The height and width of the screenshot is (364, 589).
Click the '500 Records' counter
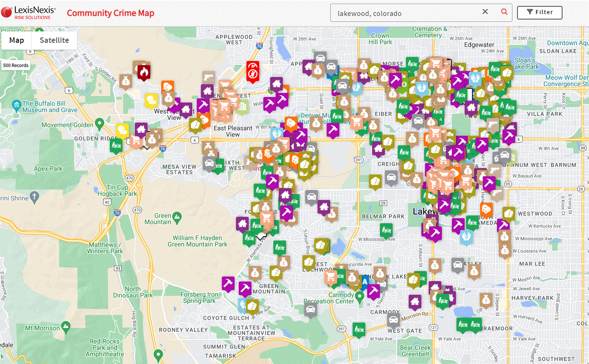coord(15,65)
